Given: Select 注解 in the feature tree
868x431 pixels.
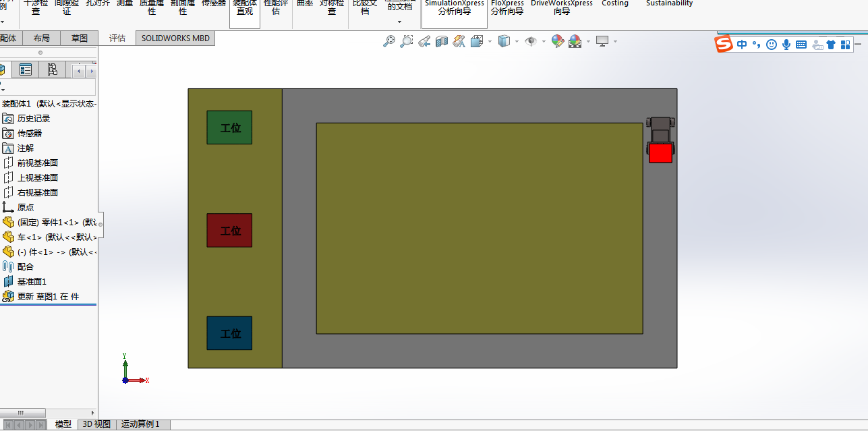Looking at the screenshot, I should pyautogui.click(x=26, y=148).
